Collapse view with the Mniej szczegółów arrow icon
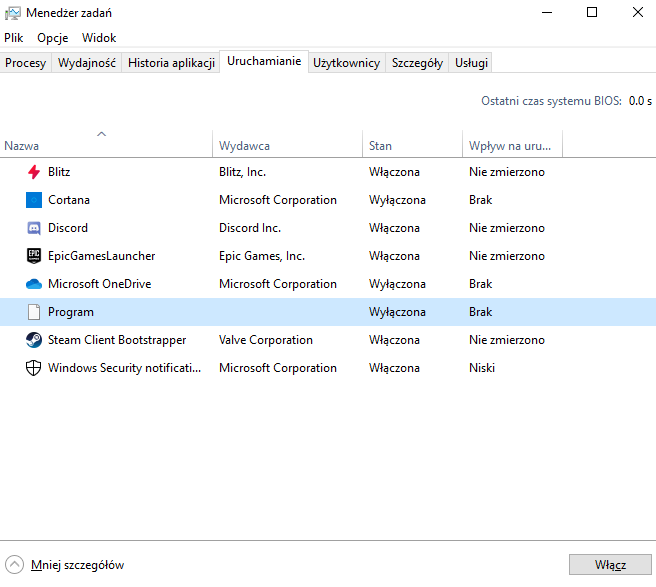Screen dimensions: 656x587 [x=15, y=565]
